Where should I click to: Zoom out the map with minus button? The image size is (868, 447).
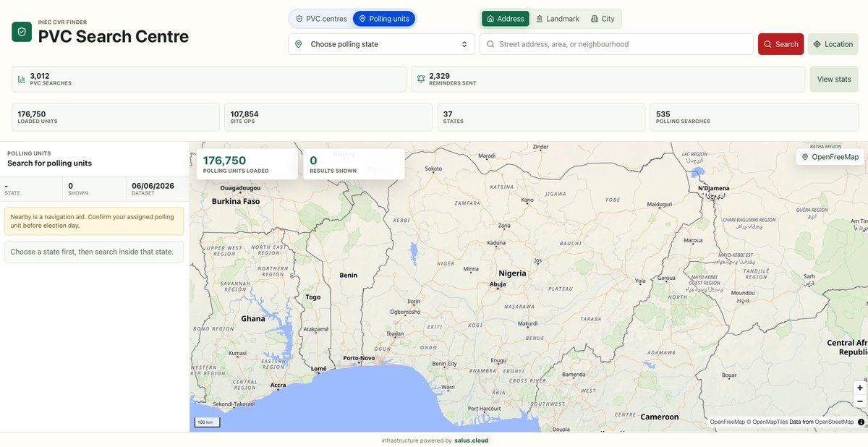pyautogui.click(x=860, y=401)
